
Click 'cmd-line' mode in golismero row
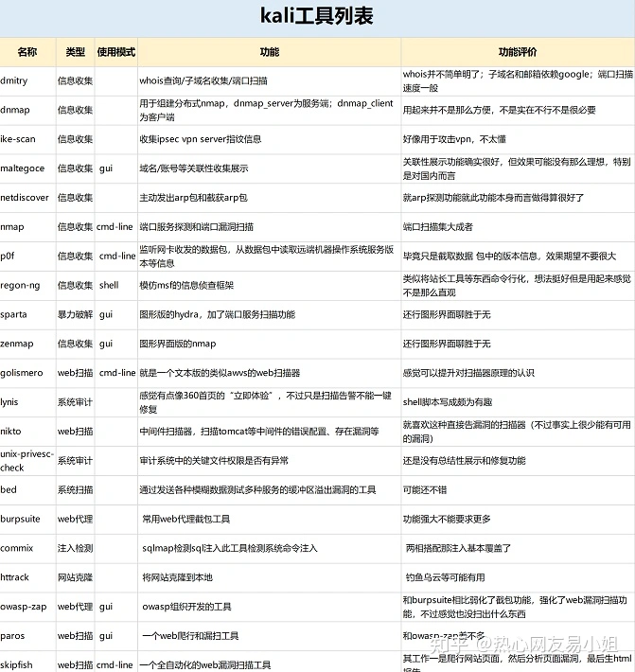coord(117,373)
